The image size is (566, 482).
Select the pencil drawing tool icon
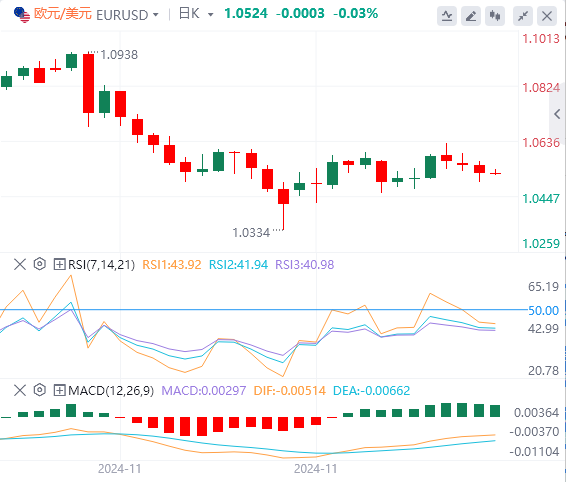(x=471, y=16)
